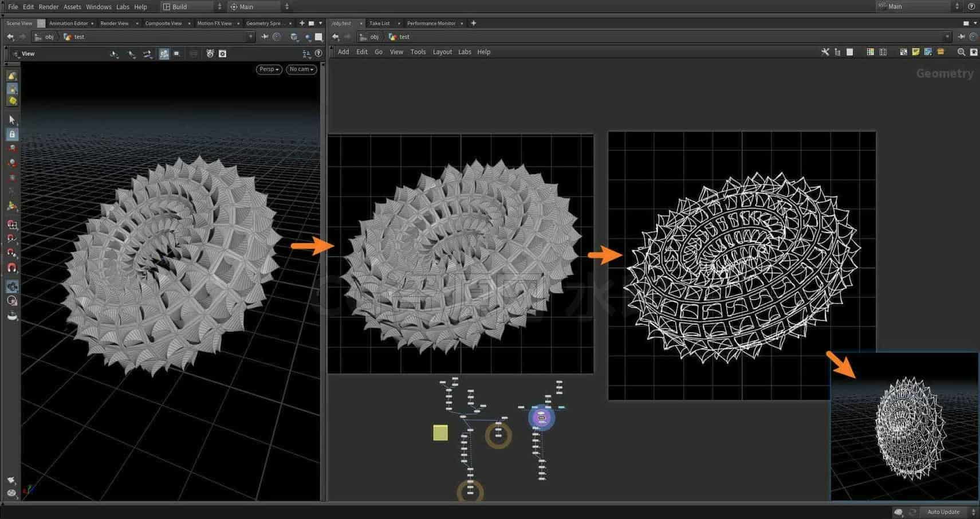This screenshot has width=980, height=519.
Task: Open the Render menu in main menu bar
Action: 49,7
